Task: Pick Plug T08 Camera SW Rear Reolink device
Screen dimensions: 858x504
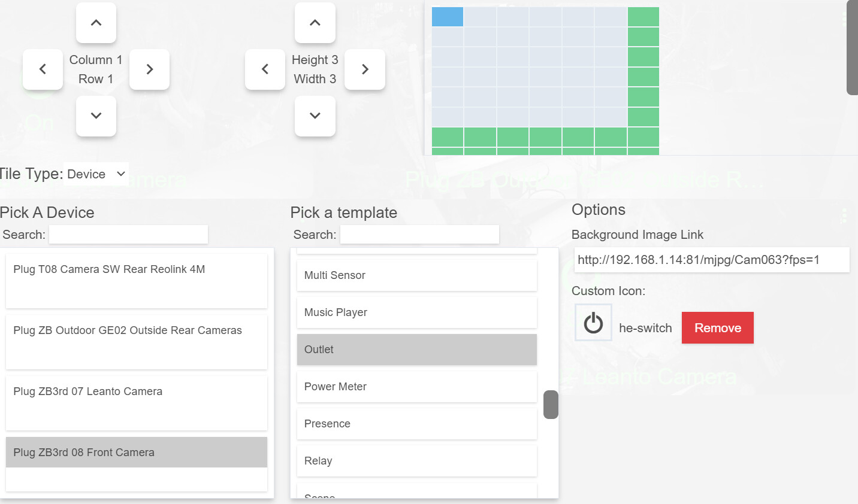Action: tap(137, 281)
